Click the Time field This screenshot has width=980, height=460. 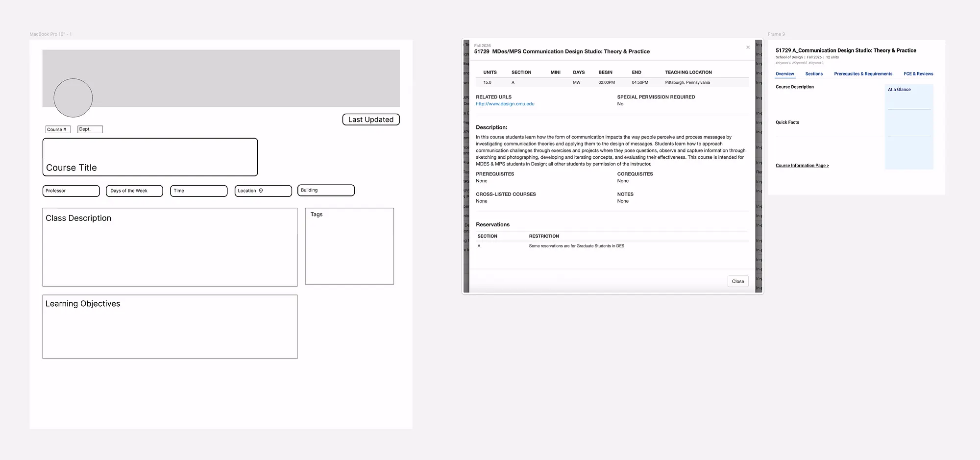198,191
